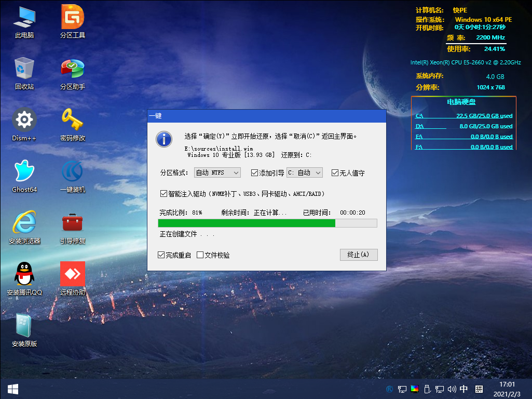Disable the 智能注入驱动 checkbox
Viewport: 532px width, 399px height.
tap(164, 194)
